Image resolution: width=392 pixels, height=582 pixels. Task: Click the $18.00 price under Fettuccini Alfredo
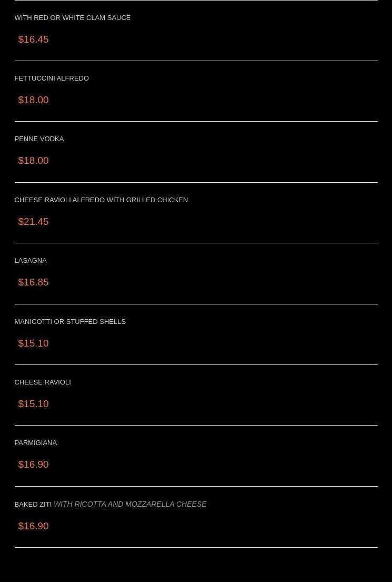[33, 100]
